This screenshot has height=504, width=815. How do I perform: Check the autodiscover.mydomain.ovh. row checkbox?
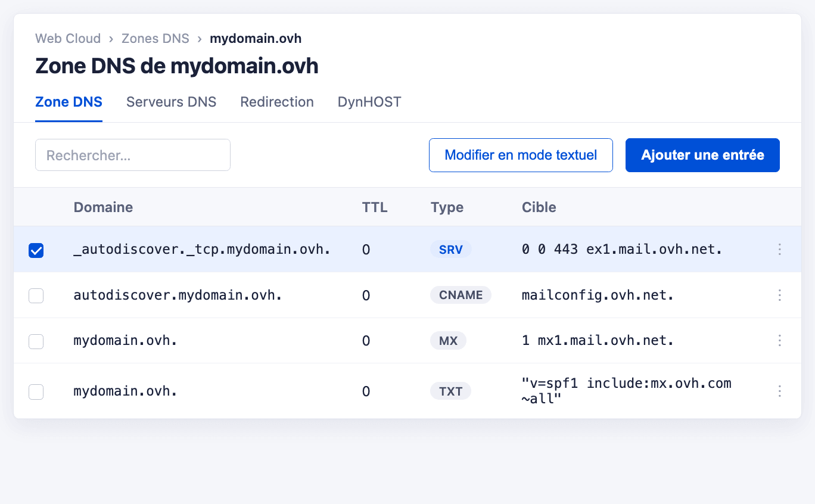[x=36, y=295]
